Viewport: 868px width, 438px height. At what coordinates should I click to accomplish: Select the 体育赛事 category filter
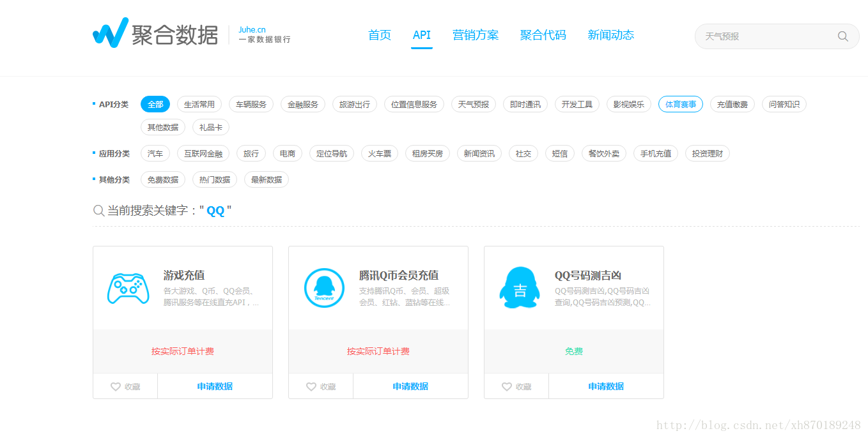tap(681, 104)
